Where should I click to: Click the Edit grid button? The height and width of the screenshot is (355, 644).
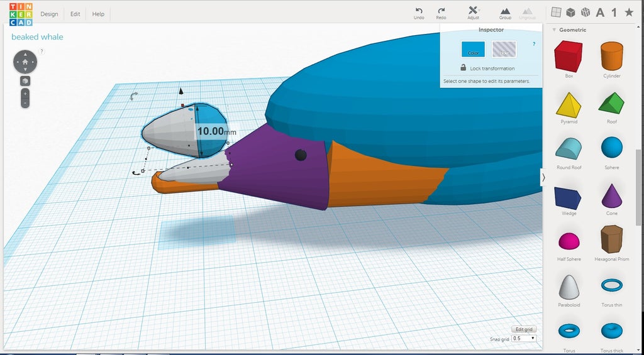point(524,329)
